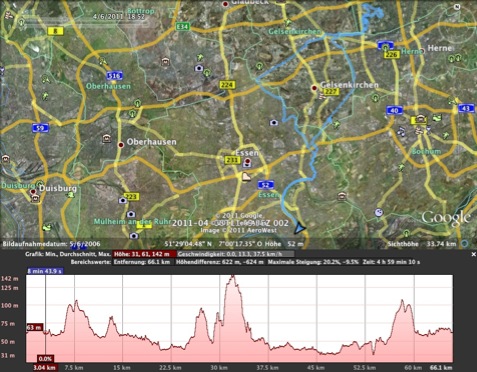Click the photo icon beside road 223
477x372 pixels.
pos(123,200)
